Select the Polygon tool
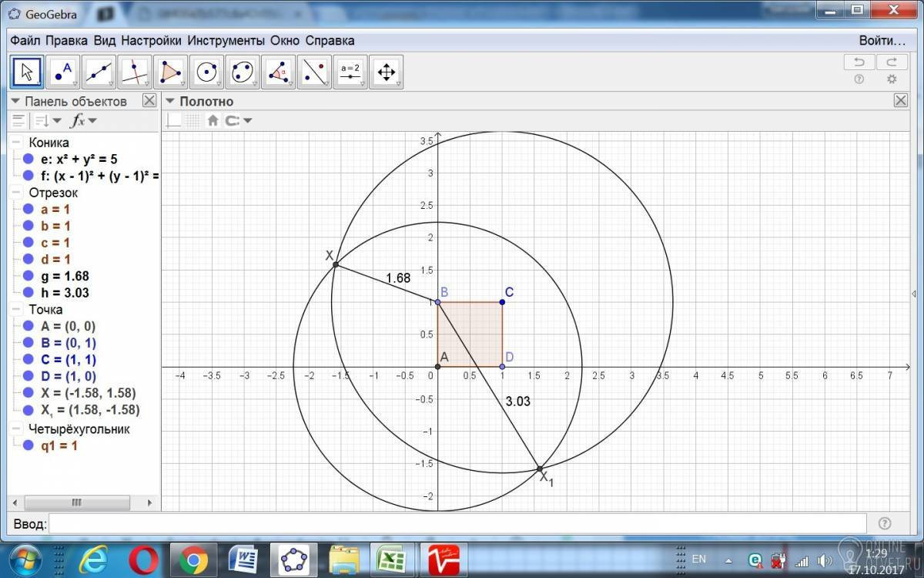924x578 pixels. 170,72
